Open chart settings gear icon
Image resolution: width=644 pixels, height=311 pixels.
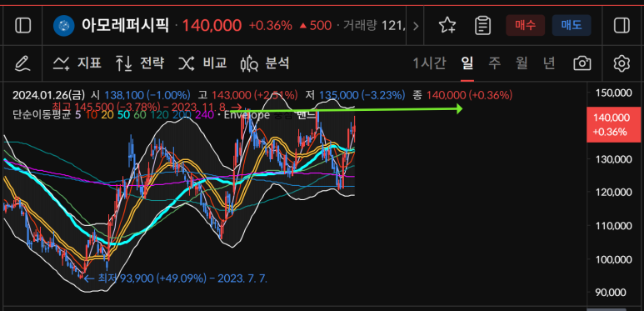pos(622,63)
